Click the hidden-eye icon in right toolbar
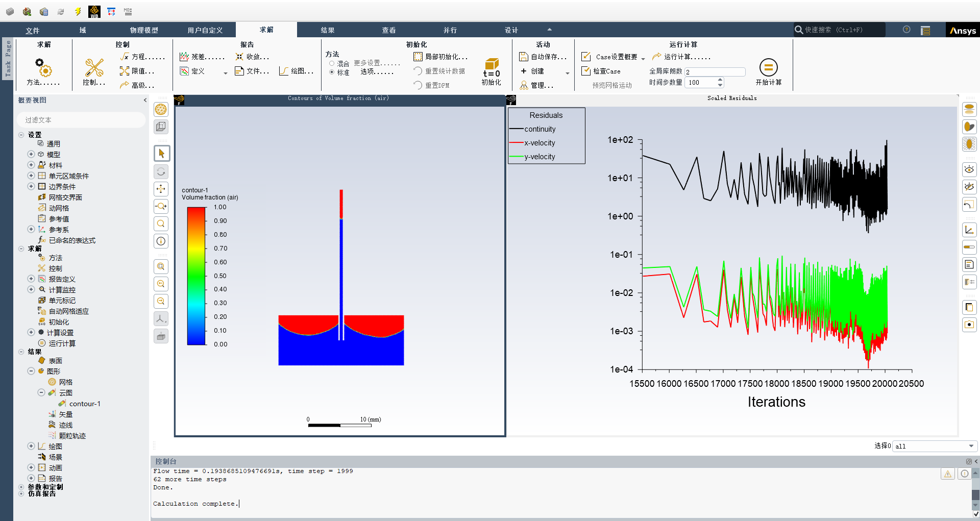 point(969,187)
